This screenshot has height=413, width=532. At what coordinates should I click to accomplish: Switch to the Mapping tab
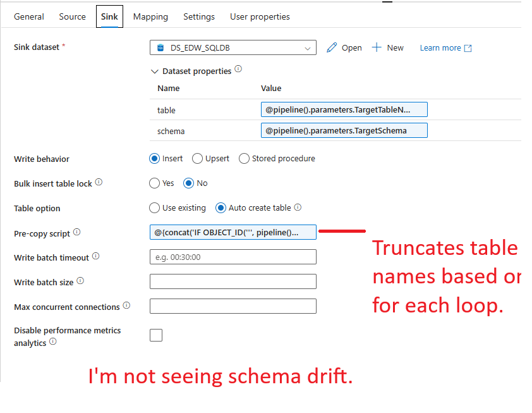pos(150,16)
